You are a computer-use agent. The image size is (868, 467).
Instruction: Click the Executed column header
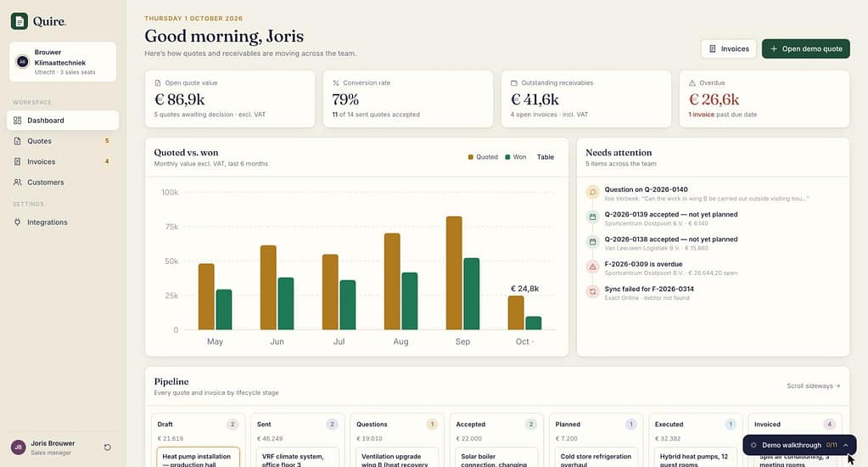(x=669, y=425)
